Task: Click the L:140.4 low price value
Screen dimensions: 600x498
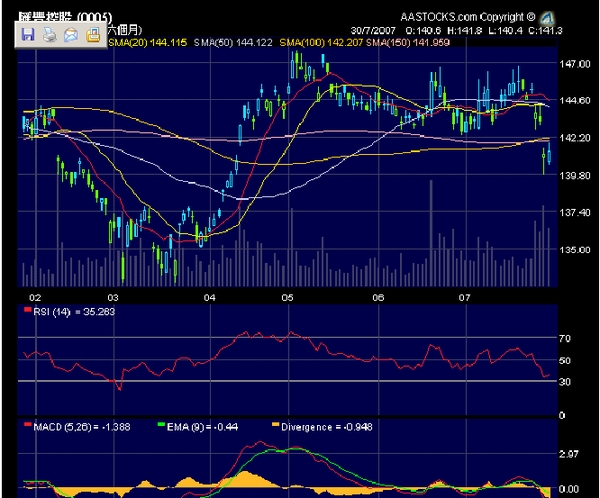Action: [x=505, y=31]
